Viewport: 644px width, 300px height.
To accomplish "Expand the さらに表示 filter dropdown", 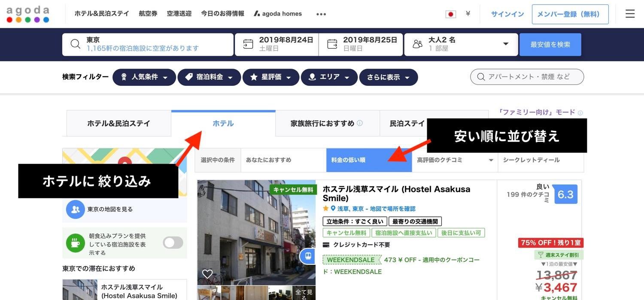I will pos(389,77).
